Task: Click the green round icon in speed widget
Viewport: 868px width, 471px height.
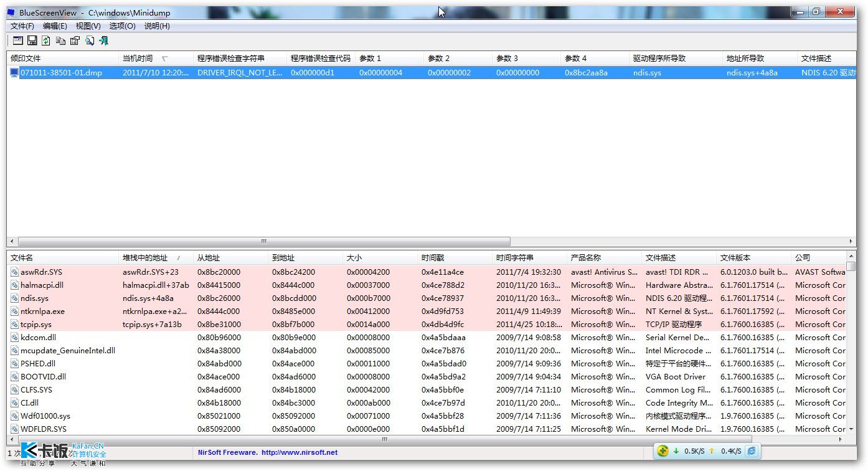Action: pos(664,450)
